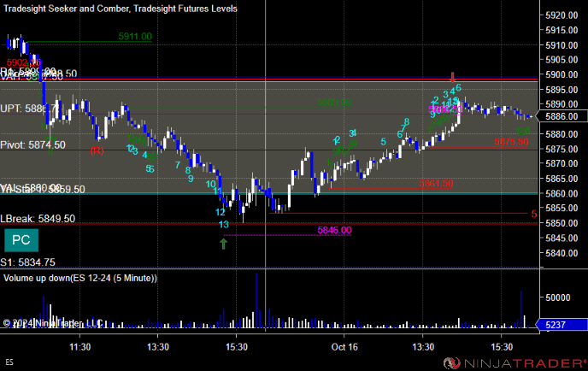This screenshot has height=371, width=588.
Task: Click the red 5861.50 level label
Action: pyautogui.click(x=436, y=184)
